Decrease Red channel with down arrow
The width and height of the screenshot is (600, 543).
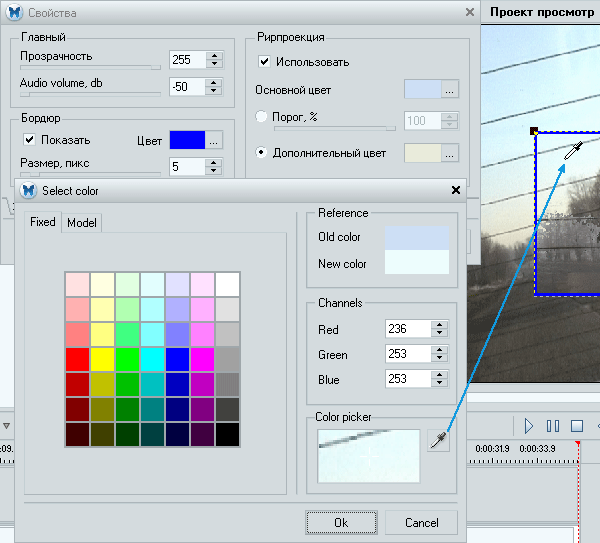(x=439, y=333)
